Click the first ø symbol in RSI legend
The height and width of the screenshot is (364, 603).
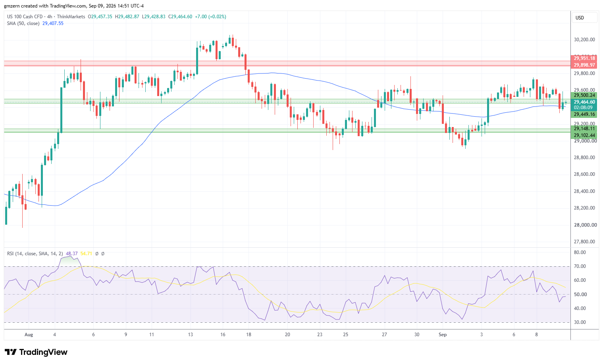[97, 254]
